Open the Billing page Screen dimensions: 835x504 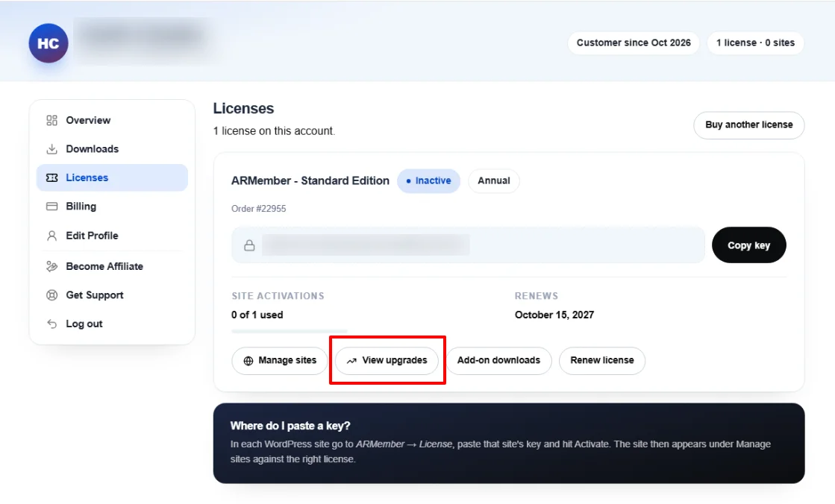click(x=112, y=207)
